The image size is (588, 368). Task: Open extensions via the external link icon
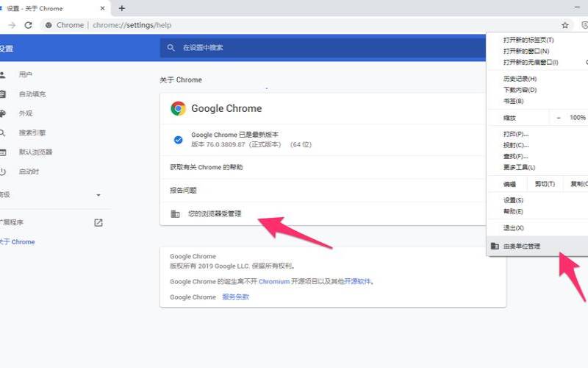tap(98, 223)
